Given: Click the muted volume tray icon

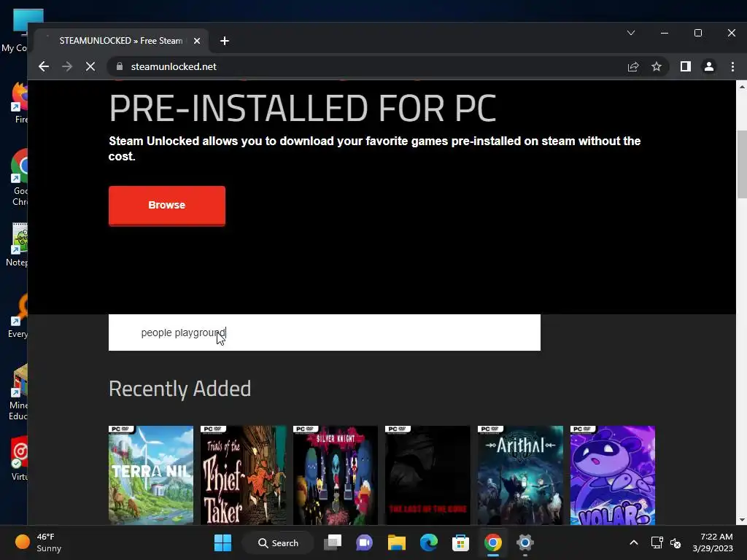Looking at the screenshot, I should click(x=676, y=542).
